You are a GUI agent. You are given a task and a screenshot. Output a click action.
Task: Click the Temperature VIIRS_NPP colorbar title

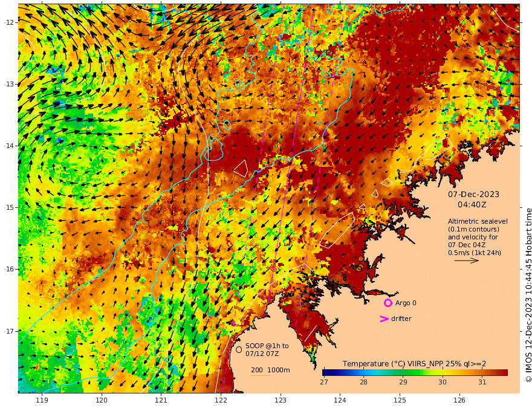414,364
